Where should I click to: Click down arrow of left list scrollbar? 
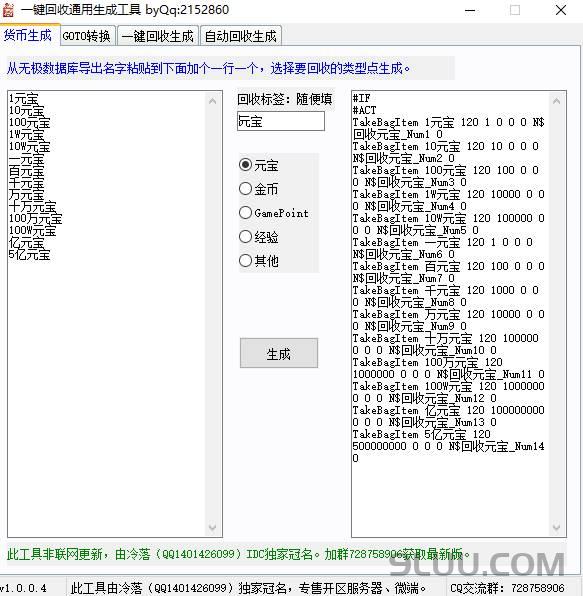212,528
